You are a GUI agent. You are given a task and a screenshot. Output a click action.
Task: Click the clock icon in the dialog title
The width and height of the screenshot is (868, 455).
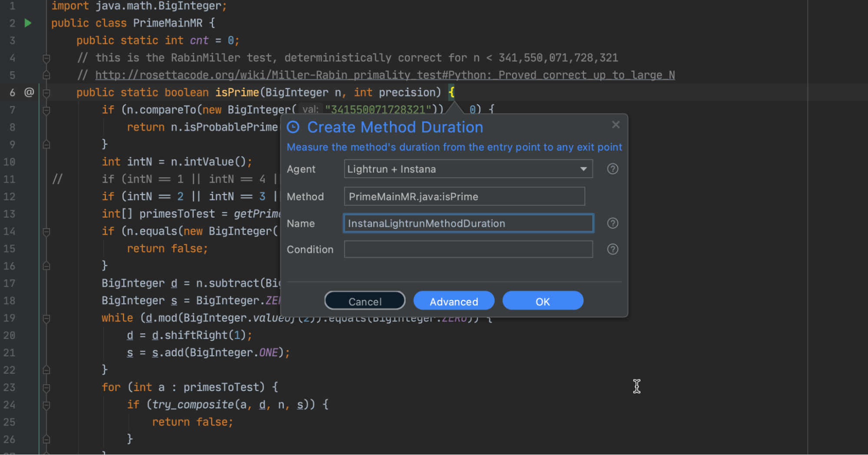pos(294,127)
